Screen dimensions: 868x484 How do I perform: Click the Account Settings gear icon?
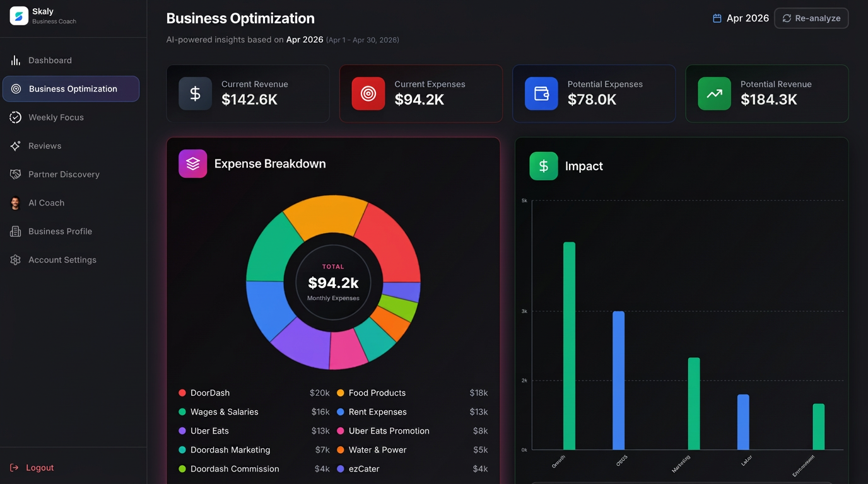(16, 260)
